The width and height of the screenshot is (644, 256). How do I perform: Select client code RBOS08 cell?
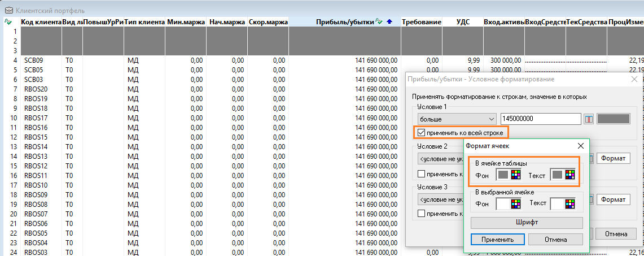tap(41, 204)
